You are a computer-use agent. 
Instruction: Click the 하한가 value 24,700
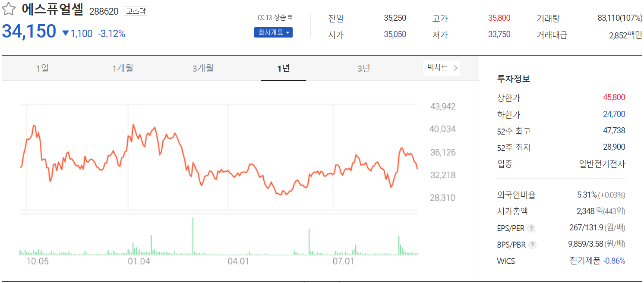[x=614, y=114]
